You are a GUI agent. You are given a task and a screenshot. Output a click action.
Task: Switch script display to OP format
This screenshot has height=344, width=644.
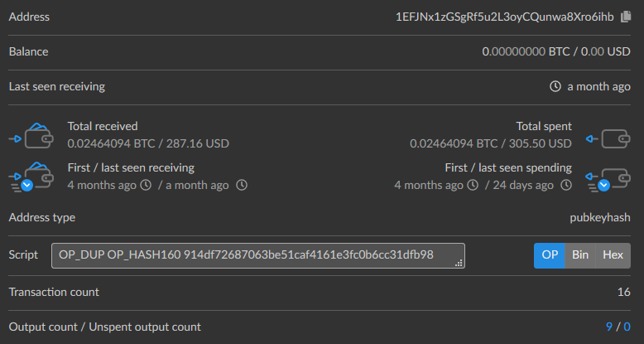point(550,255)
